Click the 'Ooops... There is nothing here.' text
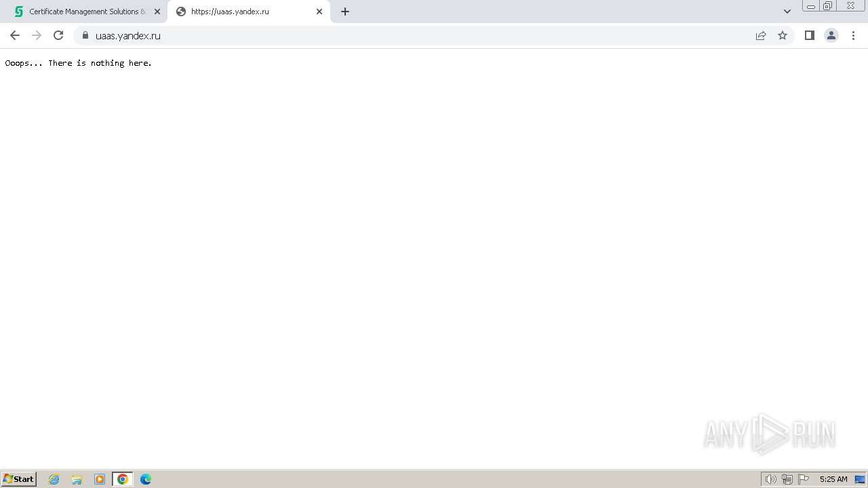The height and width of the screenshot is (488, 868). tap(79, 63)
